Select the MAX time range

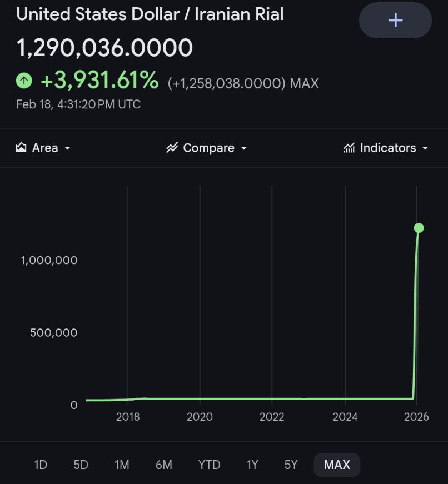click(x=337, y=465)
